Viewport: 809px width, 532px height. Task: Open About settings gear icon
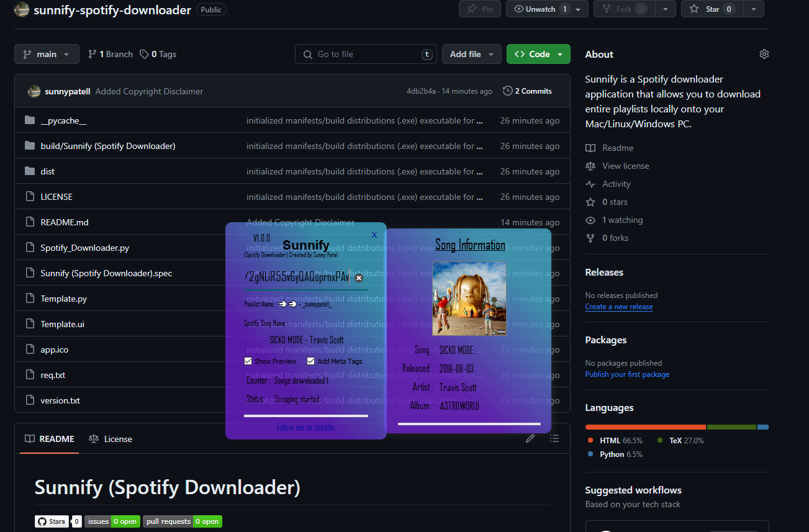pos(764,54)
